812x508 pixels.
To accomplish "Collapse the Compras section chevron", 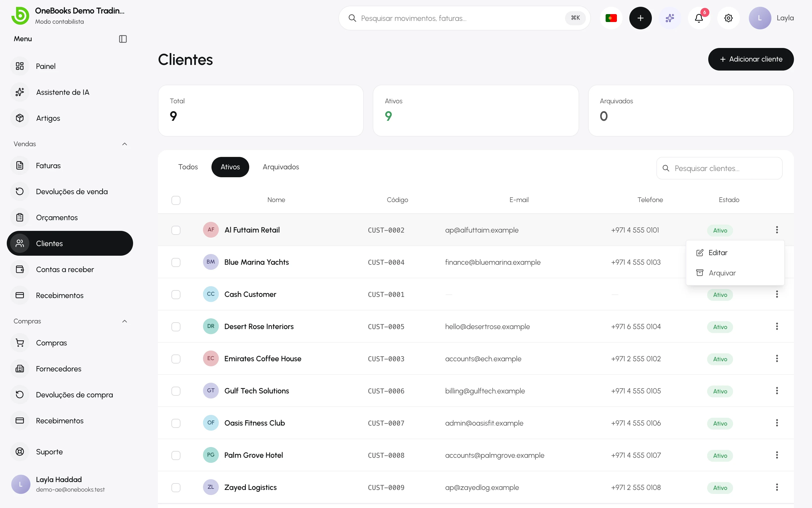I will [x=125, y=321].
